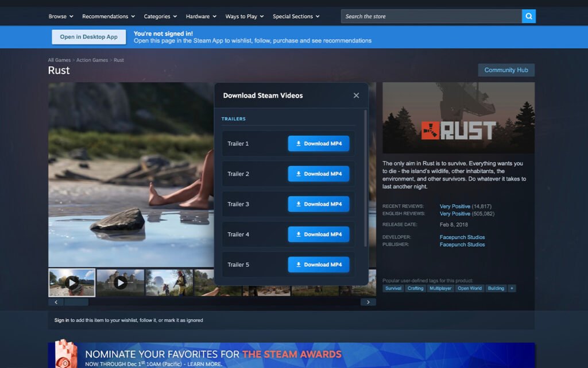Open Facepunch Studios developer link
This screenshot has height=368, width=588.
(x=462, y=237)
